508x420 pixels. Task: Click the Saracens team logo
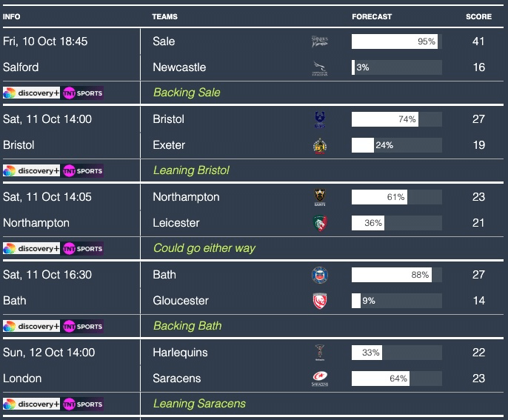320,379
